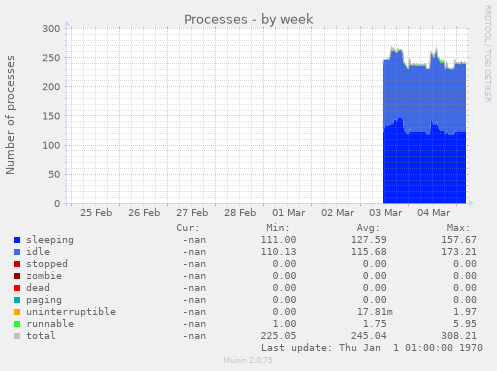Click the 'Last update' timestamp line
This screenshot has width=497, height=371.
click(372, 348)
